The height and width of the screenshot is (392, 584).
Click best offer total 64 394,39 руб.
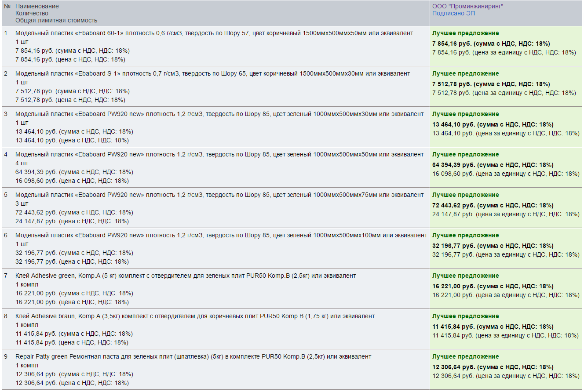[x=493, y=165]
